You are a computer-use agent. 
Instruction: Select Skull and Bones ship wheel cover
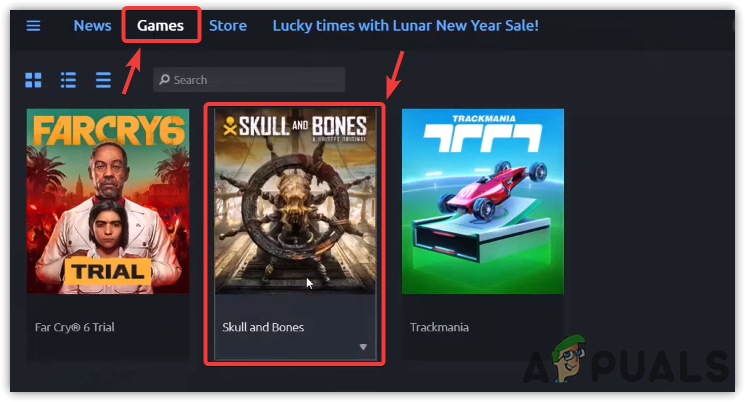coord(295,201)
